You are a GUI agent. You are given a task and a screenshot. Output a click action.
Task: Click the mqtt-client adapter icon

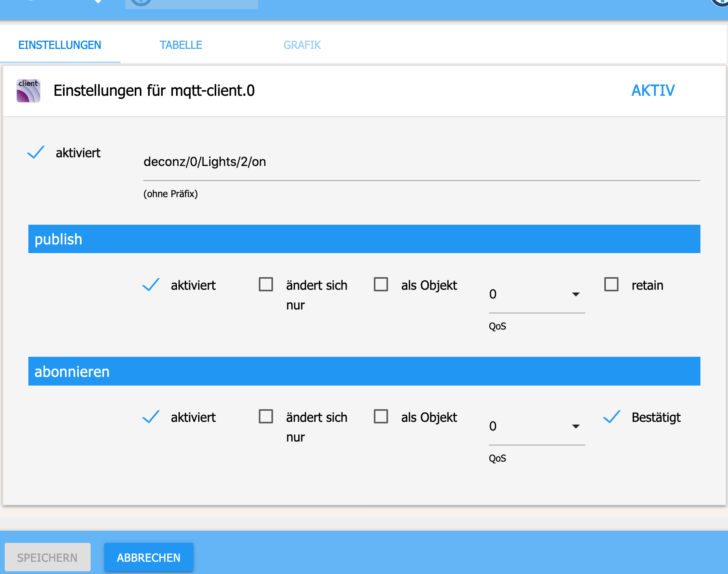point(28,91)
